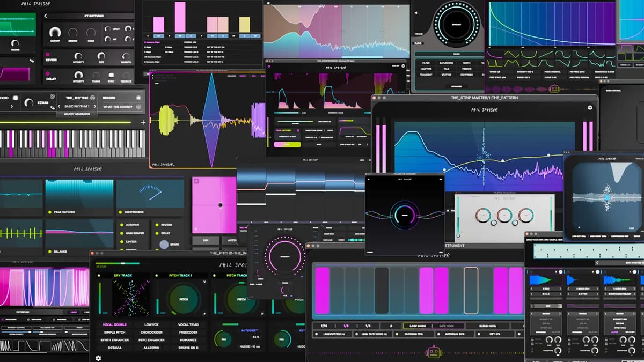Click target icon next to THE_RHYTHM
The width and height of the screenshot is (644, 362).
[93, 98]
